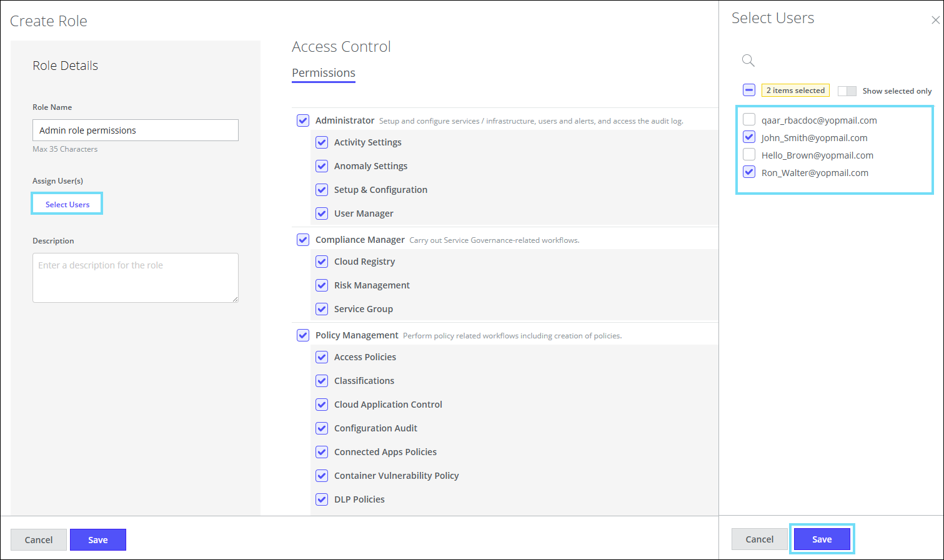Screen dimensions: 944x560
Task: Save the selected users
Action: [822, 539]
